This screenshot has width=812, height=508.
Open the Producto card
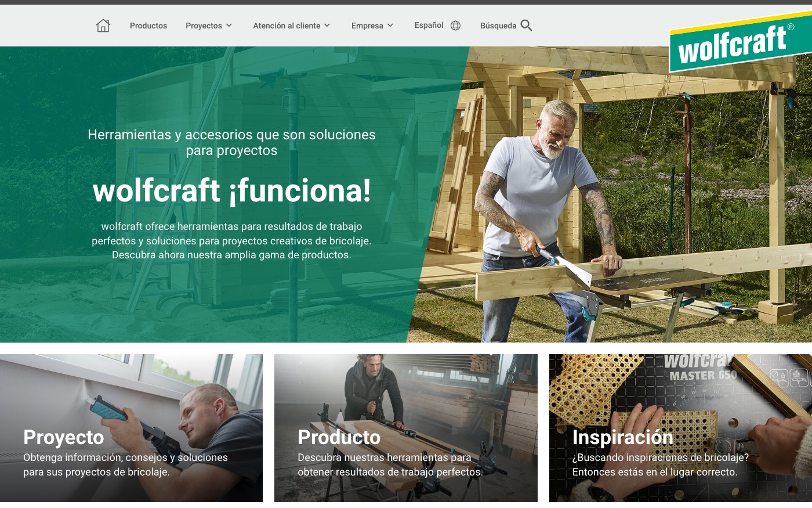tap(406, 428)
